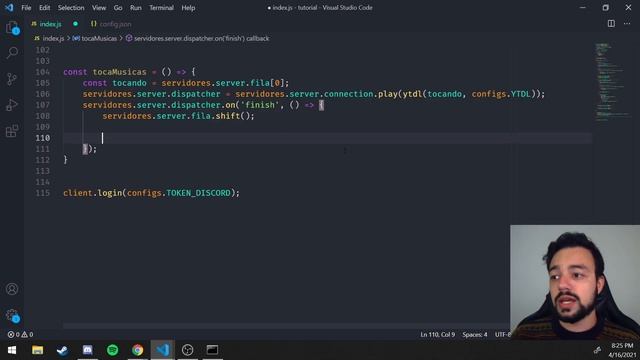Open the Terminal menu
The image size is (640, 360).
tap(161, 8)
